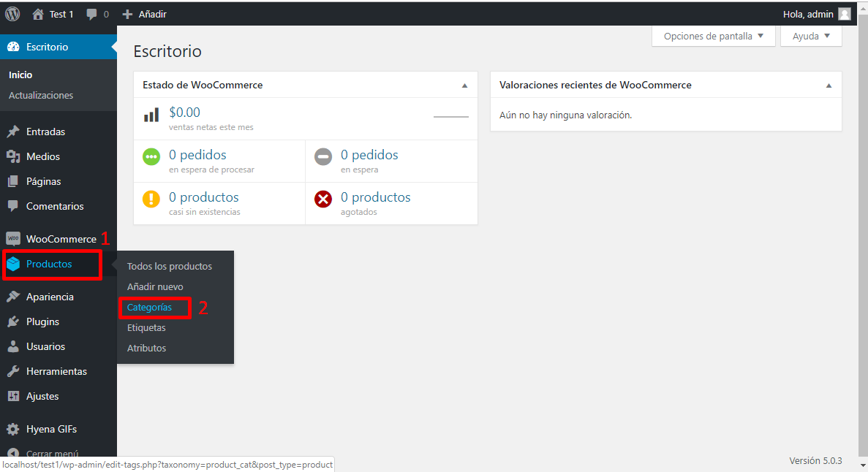Open Todos los productos submenu item
The height and width of the screenshot is (472, 868).
(170, 266)
